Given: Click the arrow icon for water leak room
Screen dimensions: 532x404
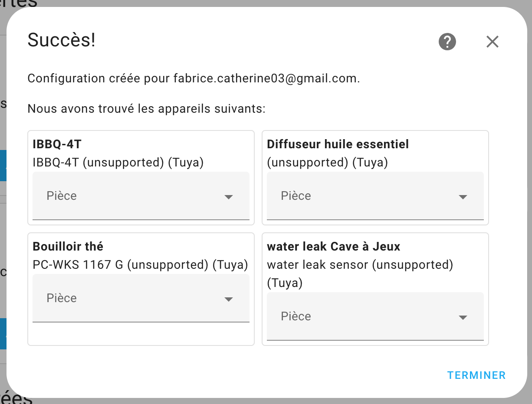Looking at the screenshot, I should 463,318.
